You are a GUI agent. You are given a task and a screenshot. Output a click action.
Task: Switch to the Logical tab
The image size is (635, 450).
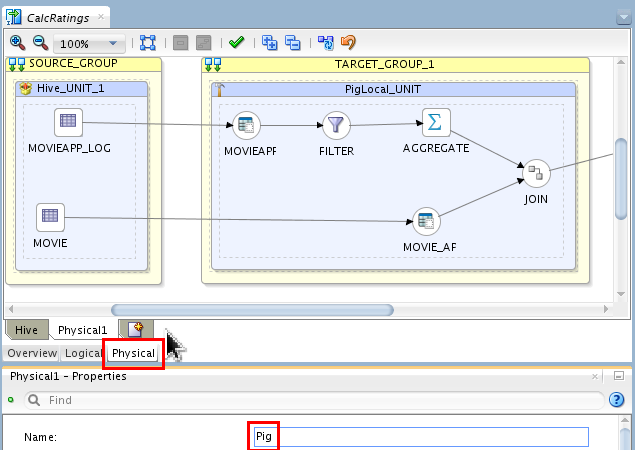tap(83, 353)
